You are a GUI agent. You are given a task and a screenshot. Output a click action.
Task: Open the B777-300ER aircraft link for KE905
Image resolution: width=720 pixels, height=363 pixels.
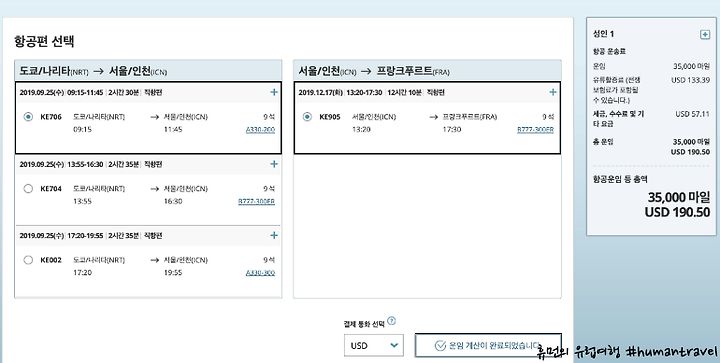click(535, 130)
